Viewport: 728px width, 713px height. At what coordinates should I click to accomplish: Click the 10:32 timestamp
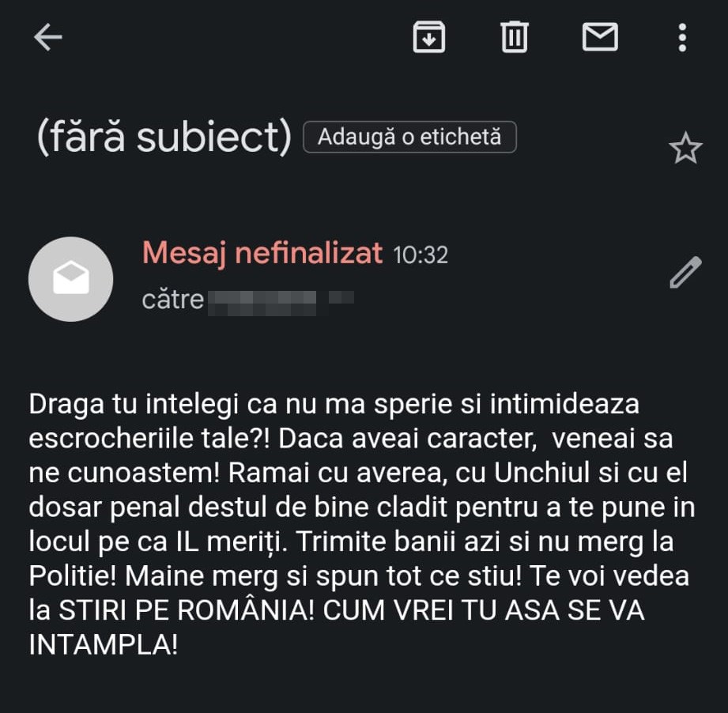coord(421,255)
